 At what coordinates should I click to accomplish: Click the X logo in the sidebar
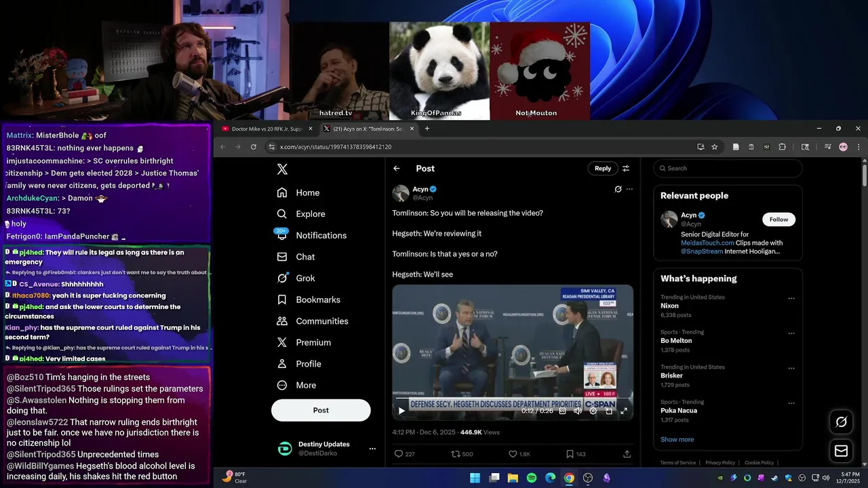[282, 169]
